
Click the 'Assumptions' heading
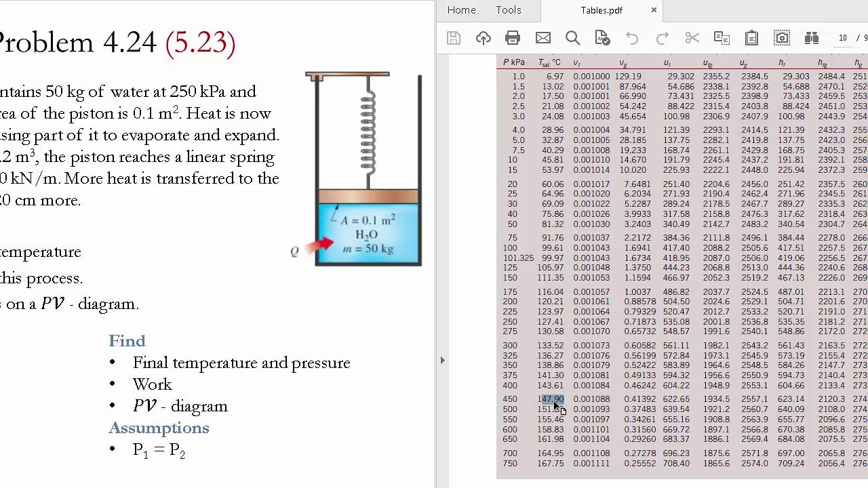tap(159, 428)
